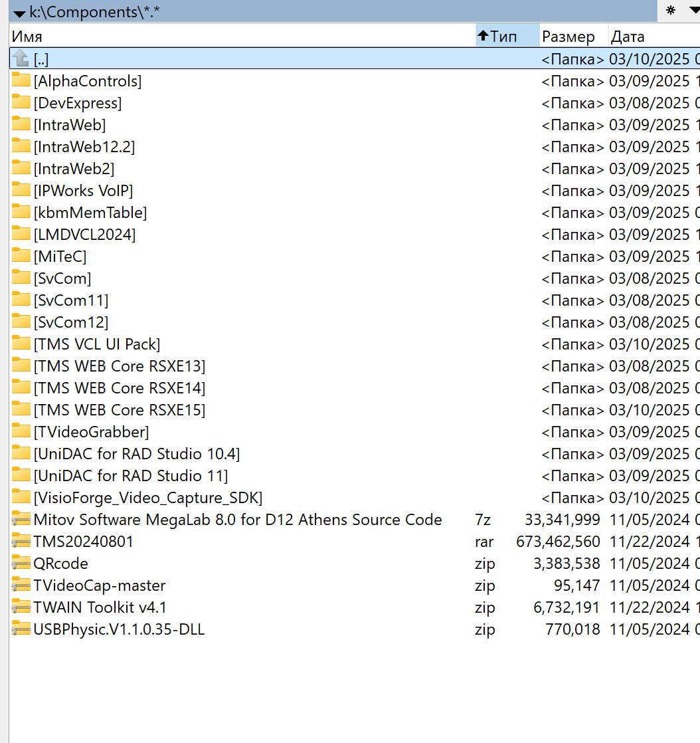Image resolution: width=700 pixels, height=743 pixels.
Task: Click the size value 95,147
Action: coord(577,585)
